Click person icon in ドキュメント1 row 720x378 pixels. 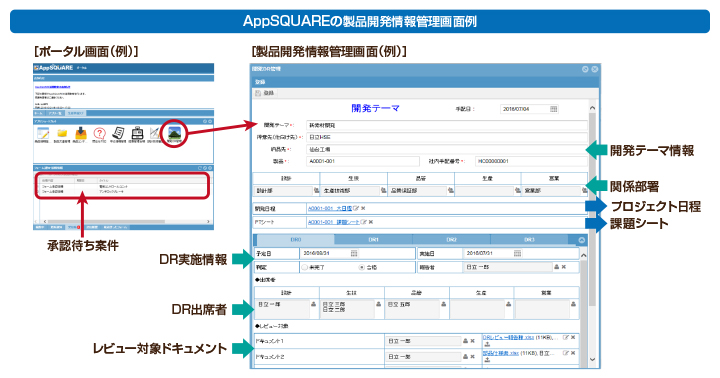click(x=465, y=341)
